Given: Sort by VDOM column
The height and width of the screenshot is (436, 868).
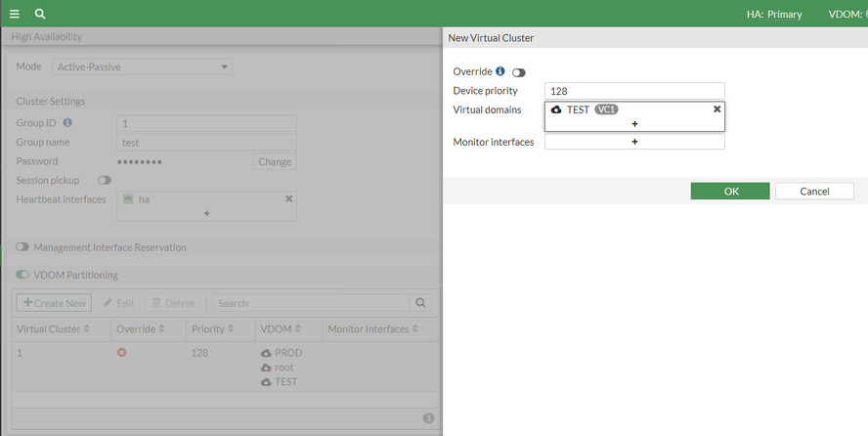Looking at the screenshot, I should [x=282, y=328].
